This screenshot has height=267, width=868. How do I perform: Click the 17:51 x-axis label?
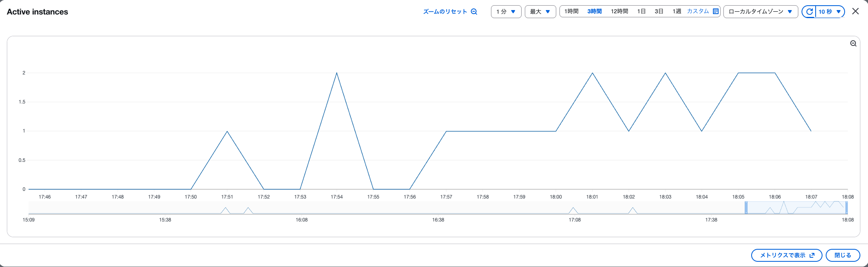(x=227, y=197)
